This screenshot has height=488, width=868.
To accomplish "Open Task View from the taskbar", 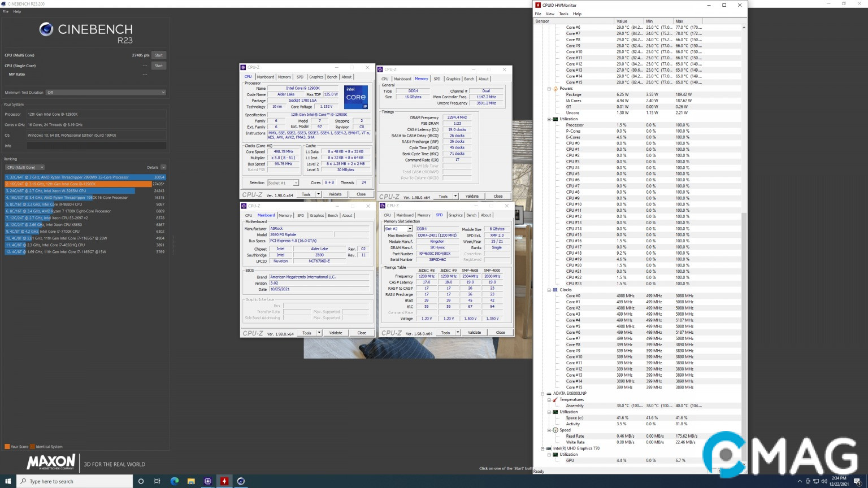I will 157,481.
